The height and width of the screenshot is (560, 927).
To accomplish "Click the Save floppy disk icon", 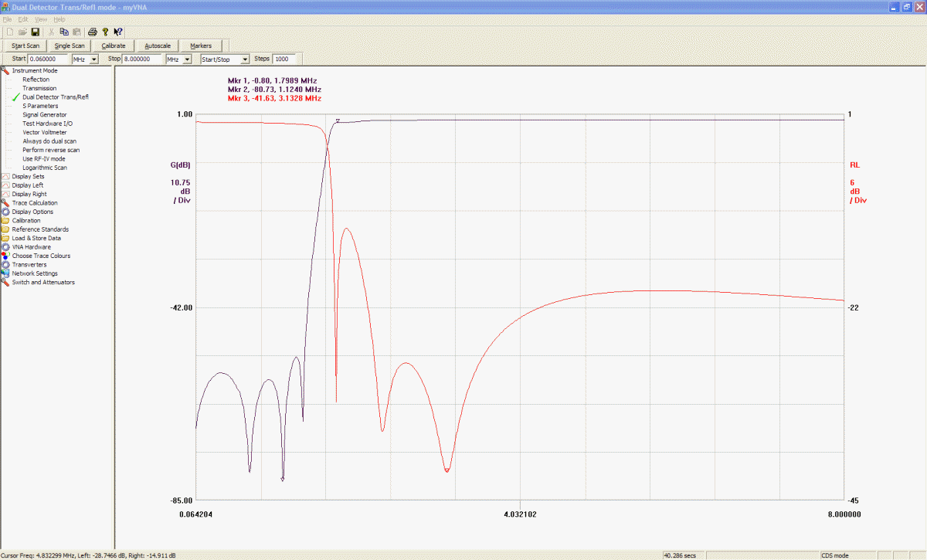I will point(35,32).
